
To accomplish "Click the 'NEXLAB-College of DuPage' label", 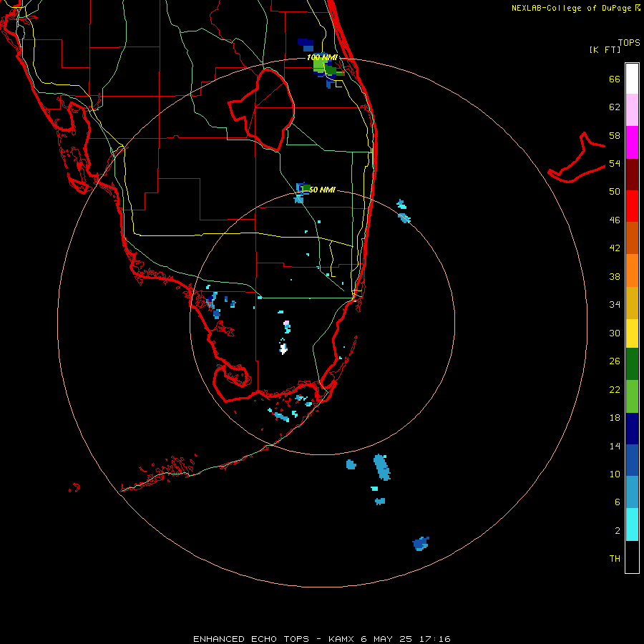I will 572,8.
